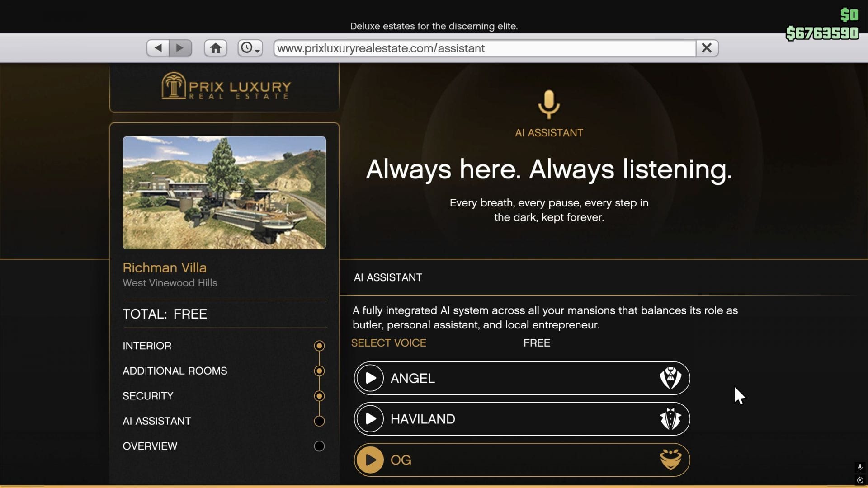The image size is (868, 488).
Task: Click the bowtie icon beside OG
Action: click(670, 460)
